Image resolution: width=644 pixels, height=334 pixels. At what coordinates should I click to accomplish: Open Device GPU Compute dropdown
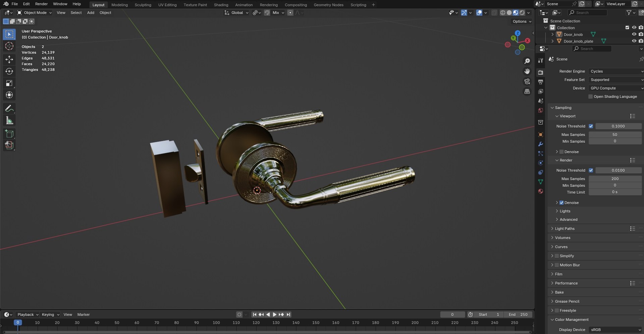[x=616, y=88]
